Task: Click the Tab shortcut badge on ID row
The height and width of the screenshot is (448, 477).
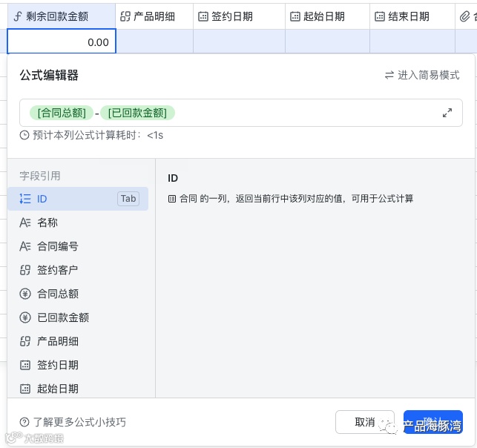Action: (128, 199)
